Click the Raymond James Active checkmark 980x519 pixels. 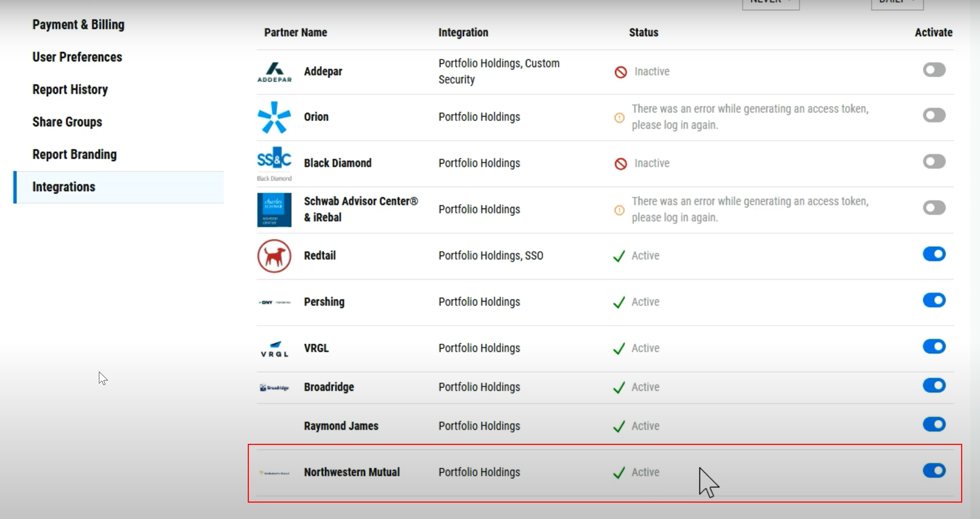(x=619, y=426)
